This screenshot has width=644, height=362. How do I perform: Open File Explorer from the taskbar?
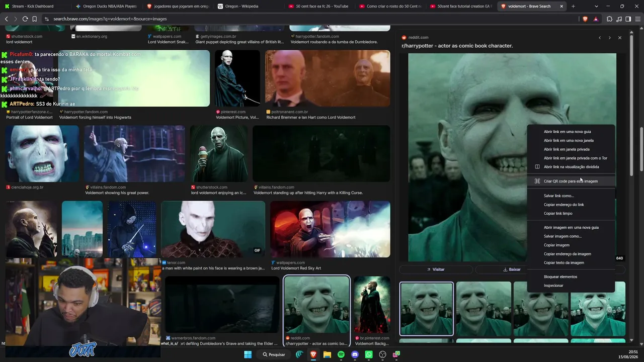[327, 354]
